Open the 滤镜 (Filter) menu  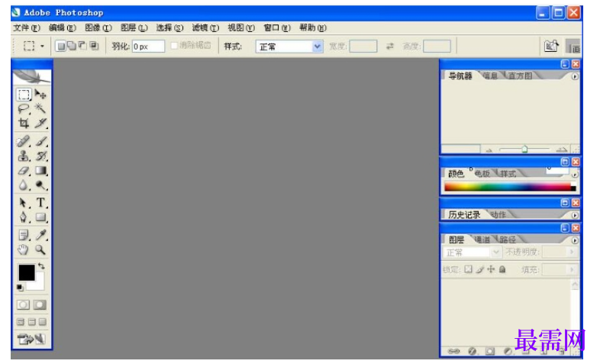[x=205, y=28]
